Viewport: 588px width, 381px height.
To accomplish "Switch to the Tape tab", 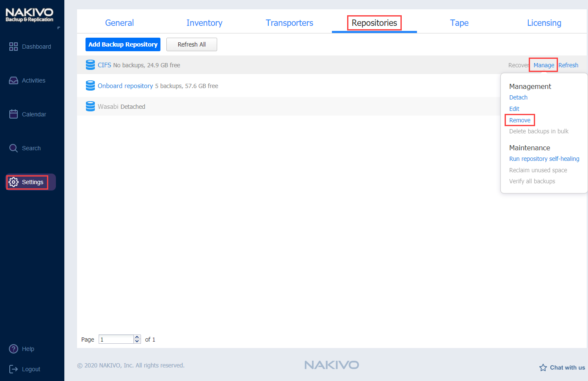I will tap(459, 23).
